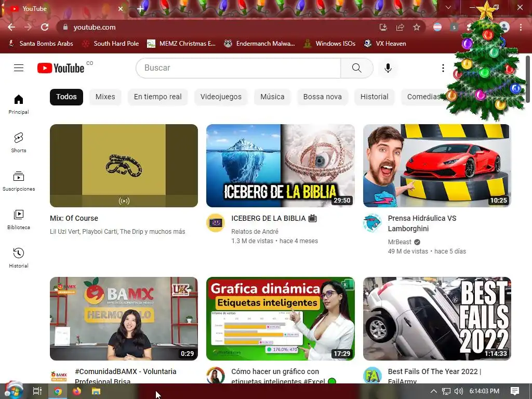The width and height of the screenshot is (532, 399).
Task: Open Iceberg de la Biblia thumbnail
Action: [x=281, y=166]
